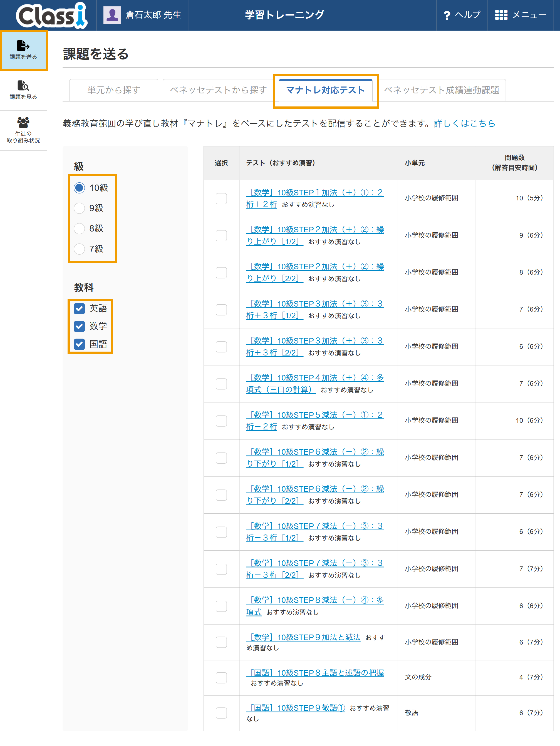Open link 10級STEP7 減法③:3桁-3桁[1/2]
560x746 pixels.
pos(315,532)
